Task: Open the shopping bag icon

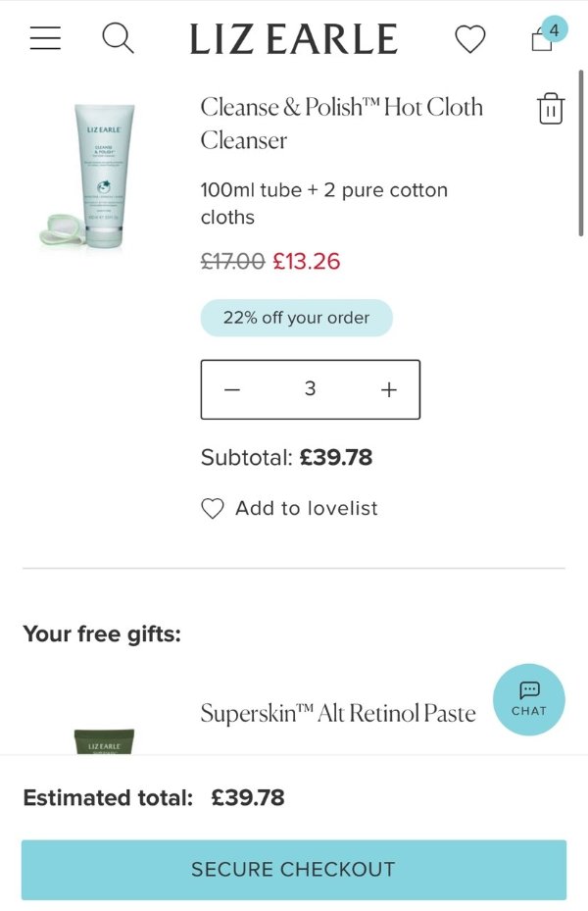Action: [x=541, y=41]
